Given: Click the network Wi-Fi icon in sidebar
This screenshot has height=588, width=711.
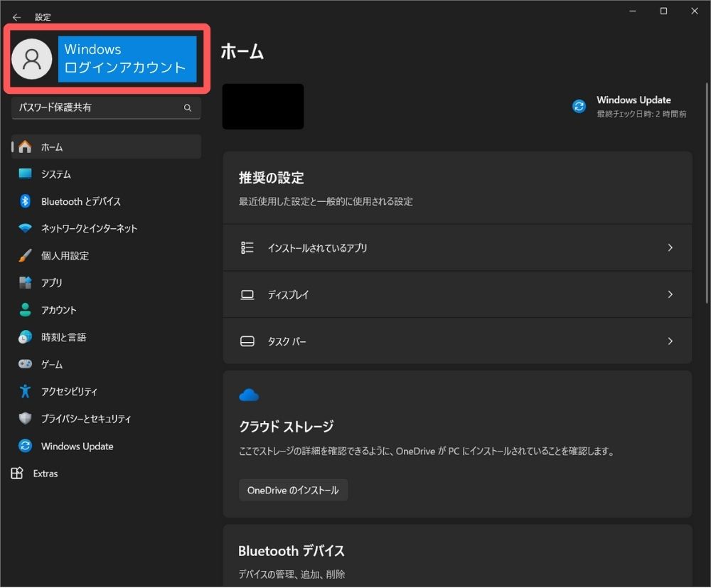Looking at the screenshot, I should click(x=25, y=228).
